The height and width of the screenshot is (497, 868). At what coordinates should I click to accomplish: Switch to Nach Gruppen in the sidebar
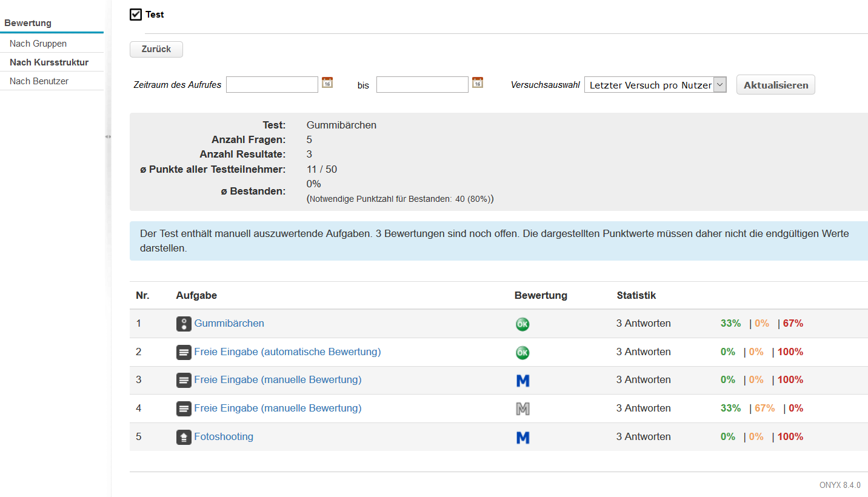tap(37, 43)
